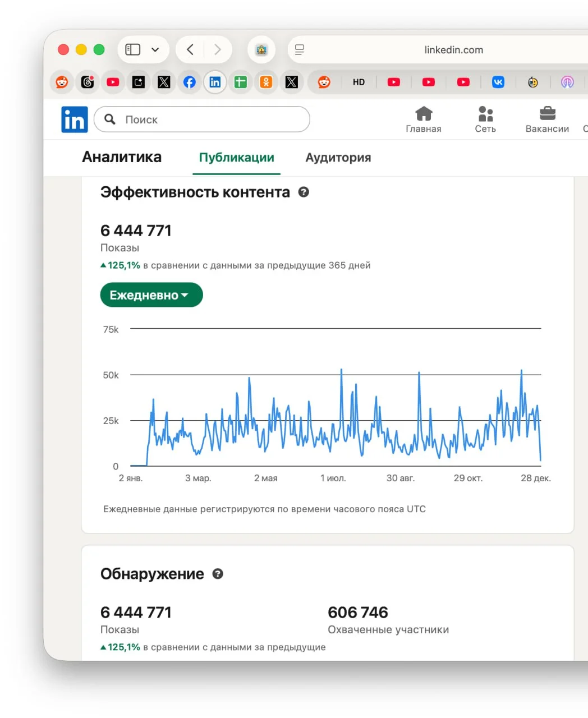
Task: Open the Сеть network icon
Action: (x=485, y=119)
